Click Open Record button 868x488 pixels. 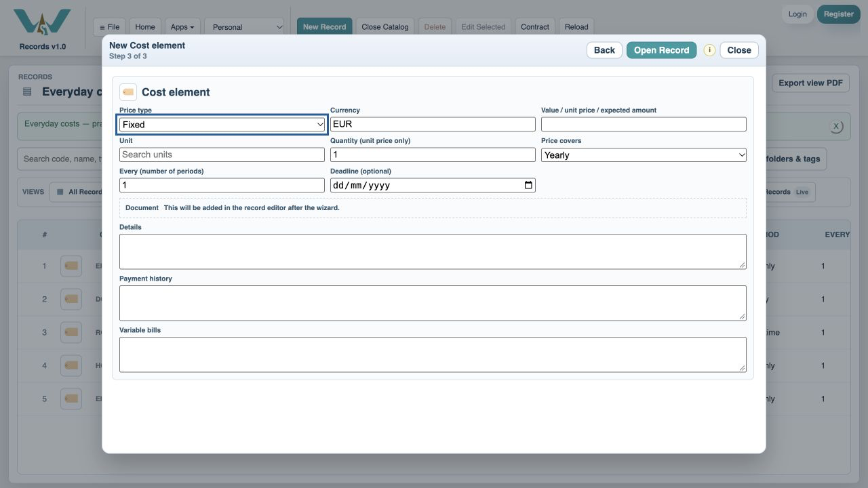pyautogui.click(x=661, y=50)
